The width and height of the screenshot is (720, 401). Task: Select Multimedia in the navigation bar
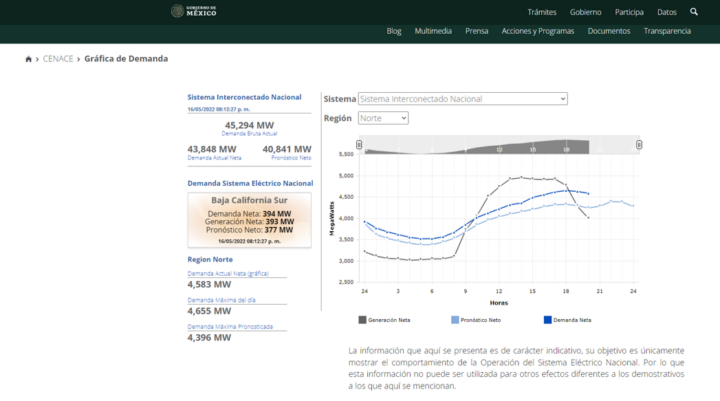point(433,31)
